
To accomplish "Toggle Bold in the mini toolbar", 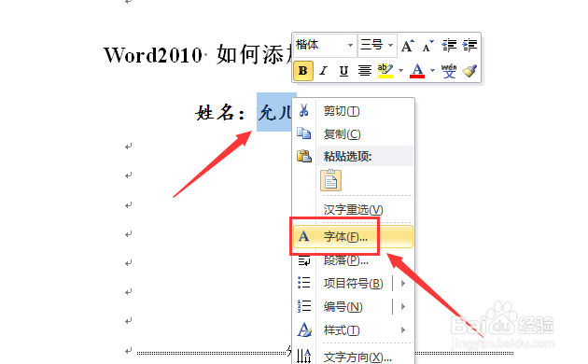I will coord(303,71).
